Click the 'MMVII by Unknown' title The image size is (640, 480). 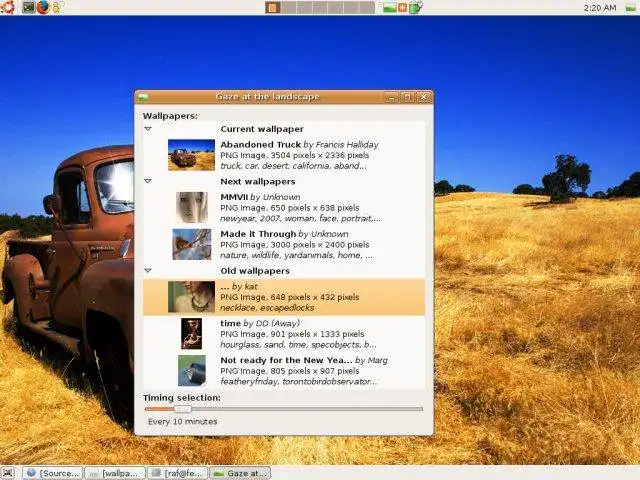point(260,197)
